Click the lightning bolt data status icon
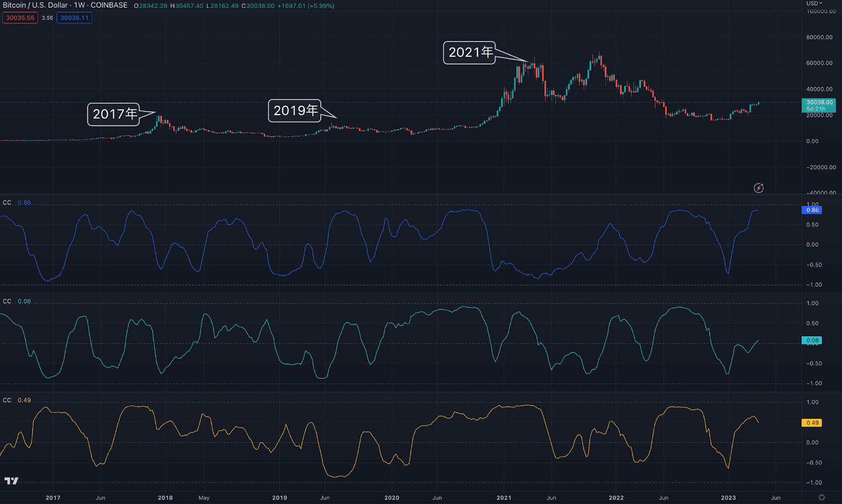 (758, 188)
